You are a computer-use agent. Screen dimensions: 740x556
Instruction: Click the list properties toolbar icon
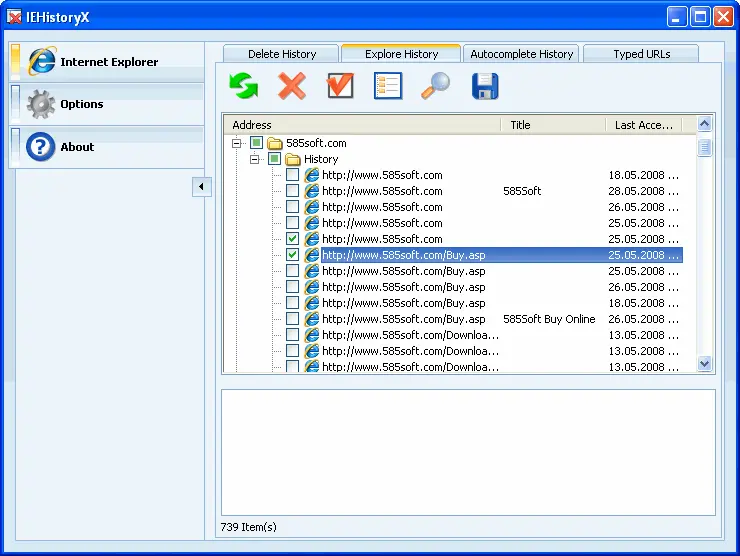coord(388,86)
